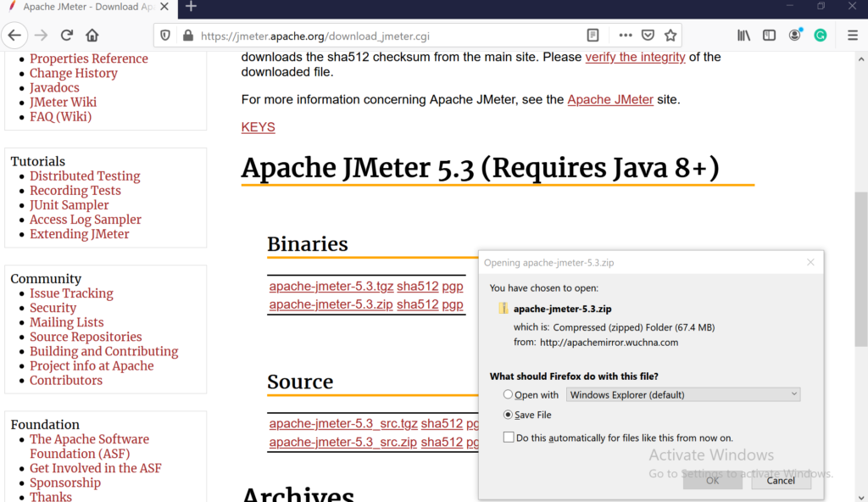Open the Firefox library icon

click(x=743, y=35)
